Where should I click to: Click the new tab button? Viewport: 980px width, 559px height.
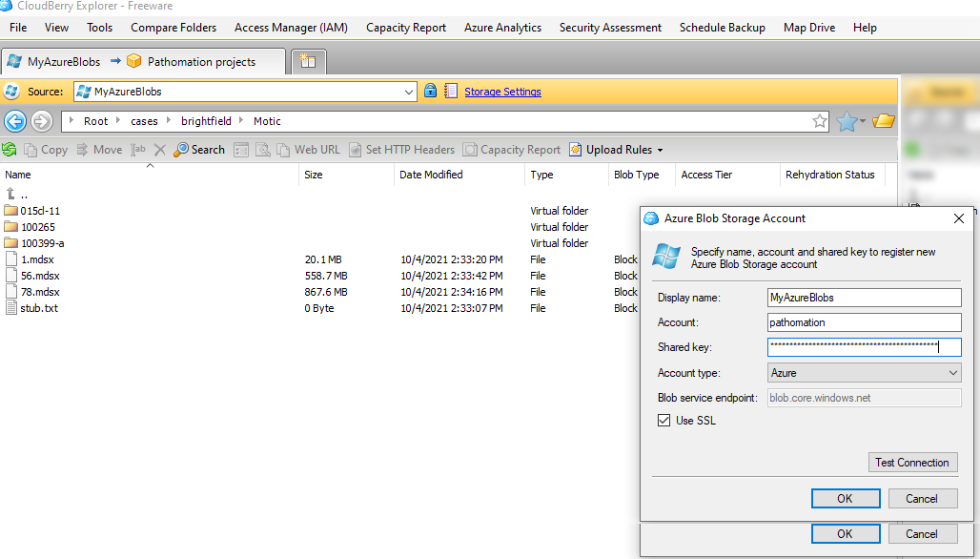308,62
